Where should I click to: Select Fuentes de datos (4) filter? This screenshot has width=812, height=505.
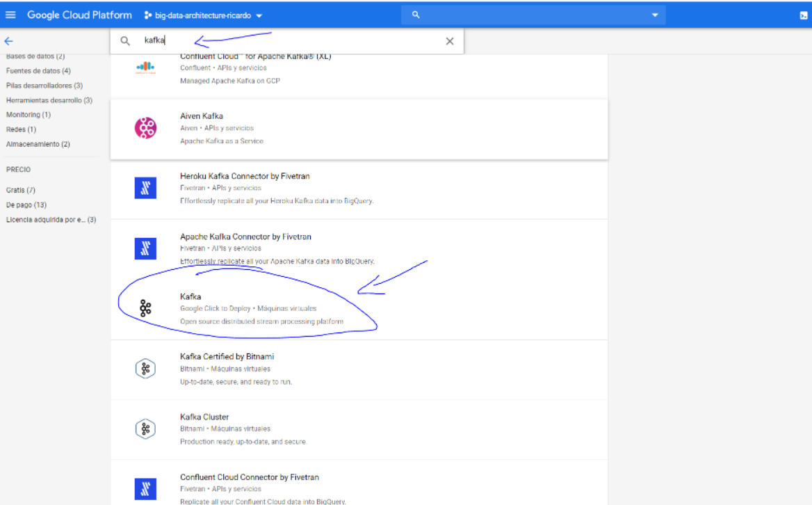click(38, 71)
